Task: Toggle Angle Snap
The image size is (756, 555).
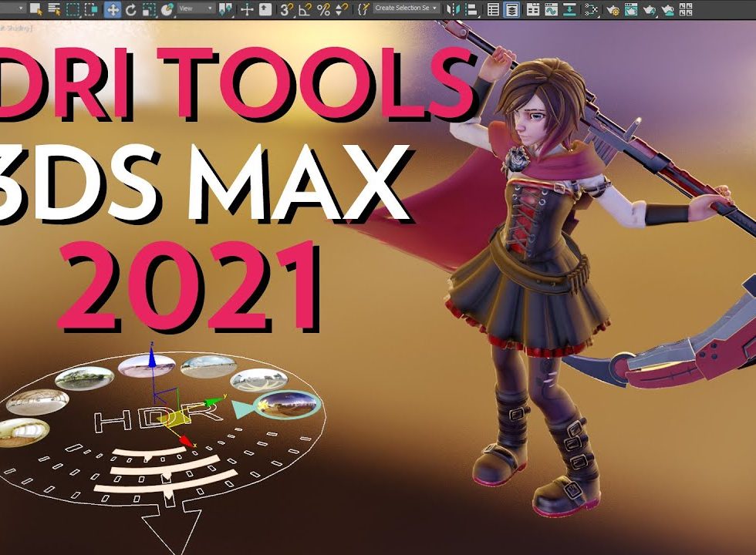Action: (305, 9)
